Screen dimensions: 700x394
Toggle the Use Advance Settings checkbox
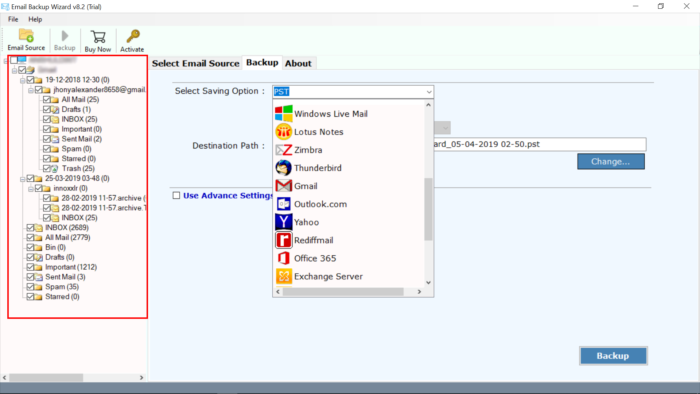coord(176,195)
